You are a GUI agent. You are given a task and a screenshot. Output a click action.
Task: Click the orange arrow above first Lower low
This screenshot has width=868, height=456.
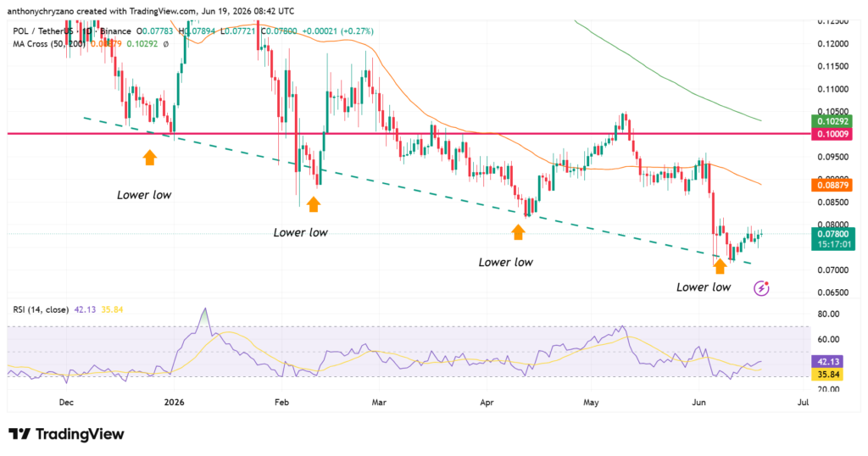(149, 157)
